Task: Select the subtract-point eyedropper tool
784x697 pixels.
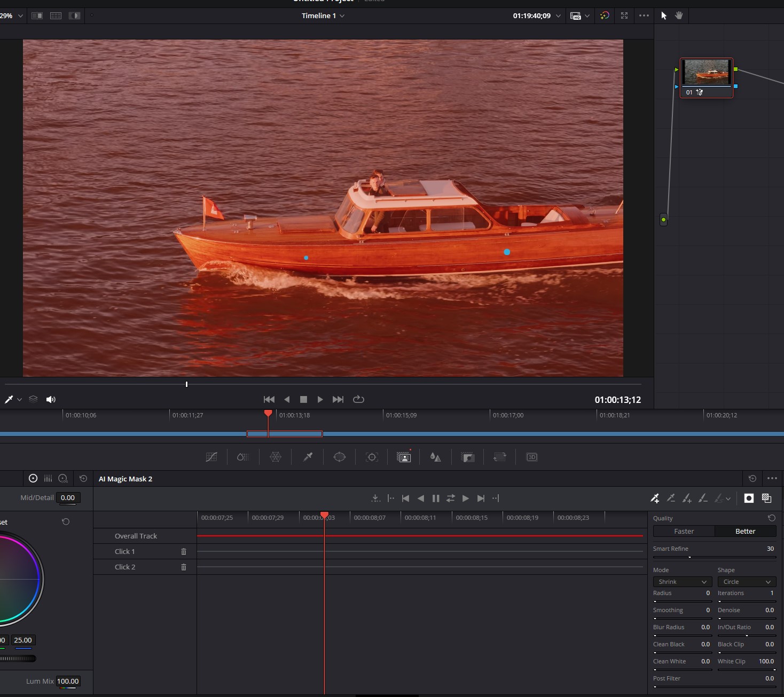Action: click(671, 498)
